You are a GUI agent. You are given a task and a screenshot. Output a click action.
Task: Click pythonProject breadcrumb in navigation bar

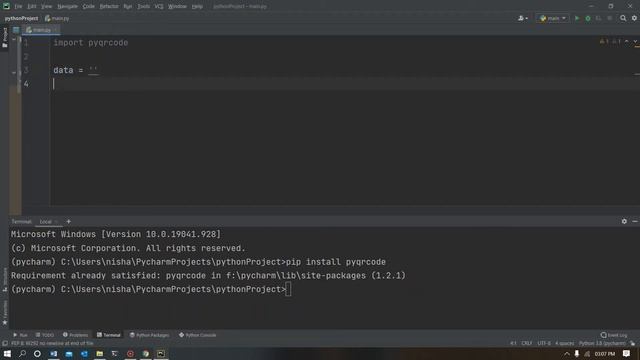21,18
